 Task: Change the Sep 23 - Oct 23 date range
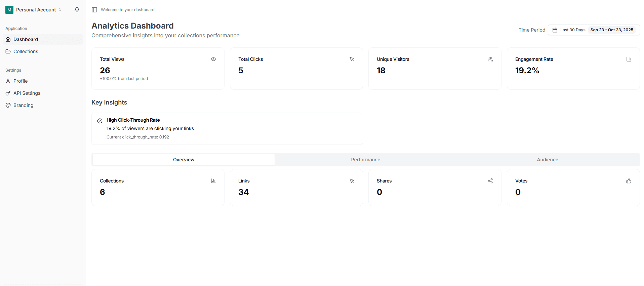pyautogui.click(x=612, y=30)
